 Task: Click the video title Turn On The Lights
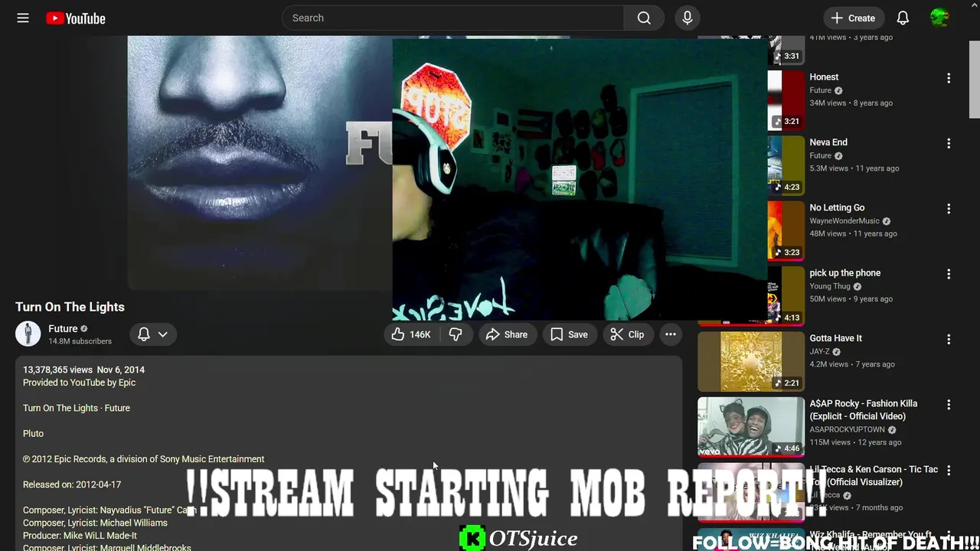click(x=70, y=307)
